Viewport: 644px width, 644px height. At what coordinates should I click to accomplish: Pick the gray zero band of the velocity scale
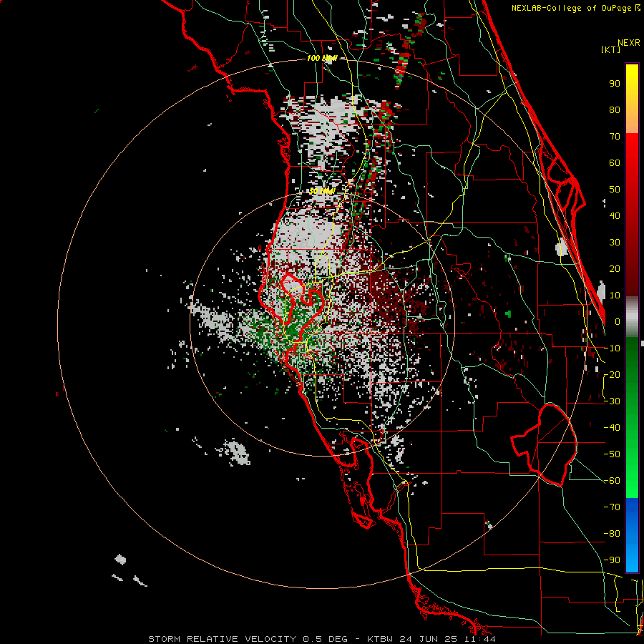(x=632, y=317)
